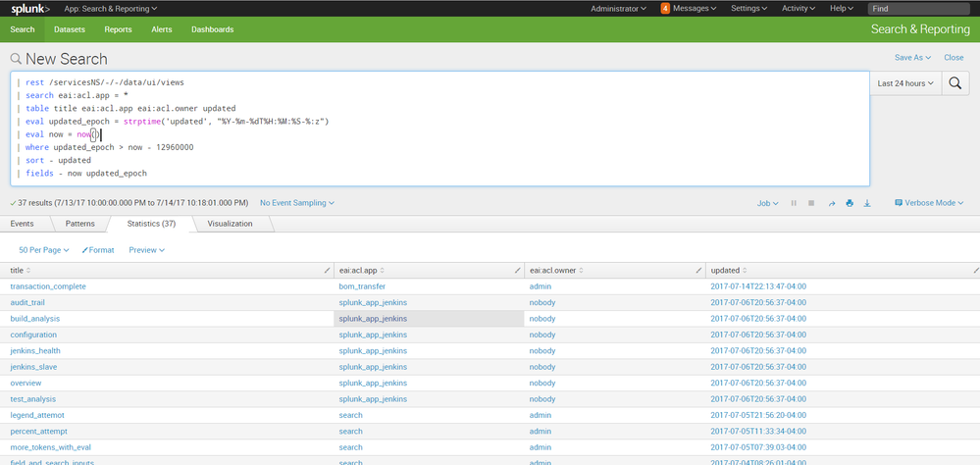The height and width of the screenshot is (465, 980).
Task: Switch to Patterns tab
Action: [80, 224]
